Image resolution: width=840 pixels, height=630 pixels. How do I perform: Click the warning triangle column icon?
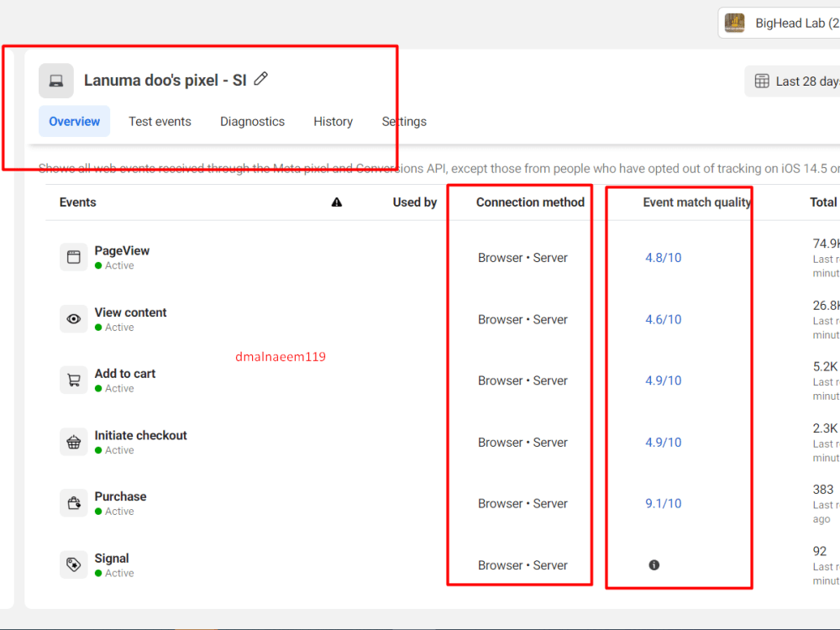coord(337,202)
